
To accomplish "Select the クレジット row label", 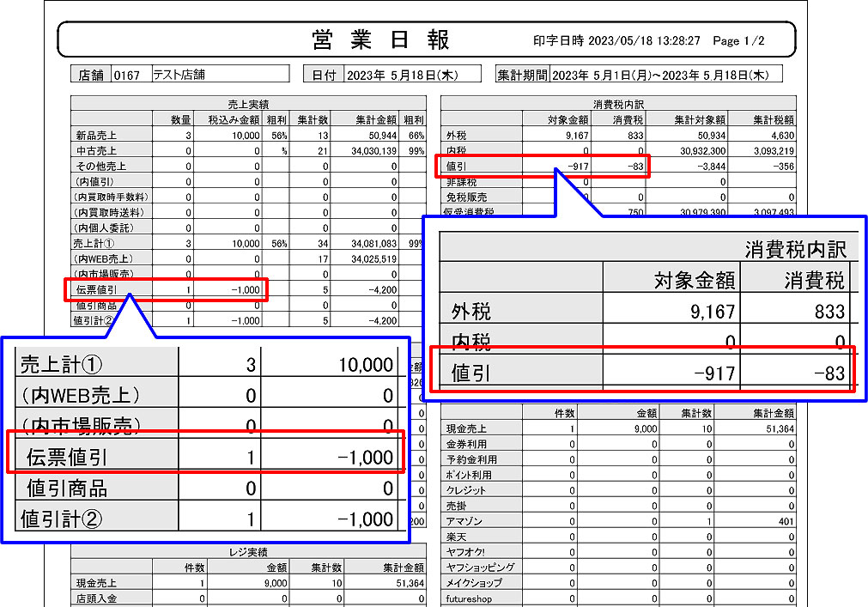I will point(466,491).
